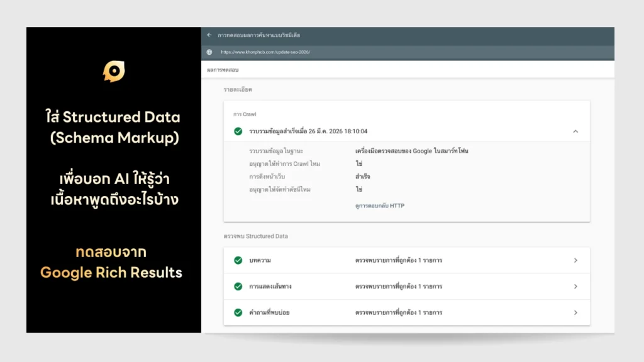Image resolution: width=644 pixels, height=362 pixels.
Task: Click the บทความ structured data label
Action: click(x=260, y=260)
